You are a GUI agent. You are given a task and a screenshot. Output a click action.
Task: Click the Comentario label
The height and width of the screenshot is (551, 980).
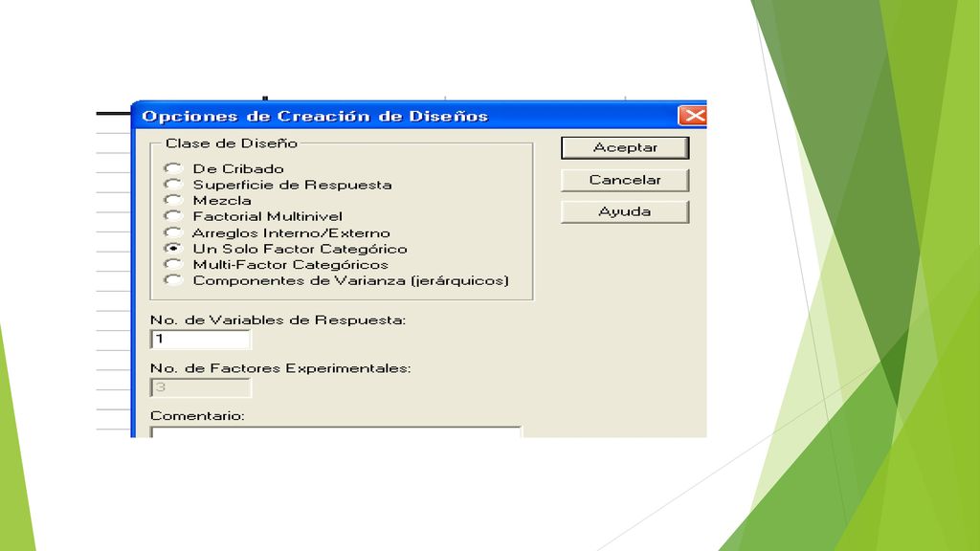(x=197, y=415)
